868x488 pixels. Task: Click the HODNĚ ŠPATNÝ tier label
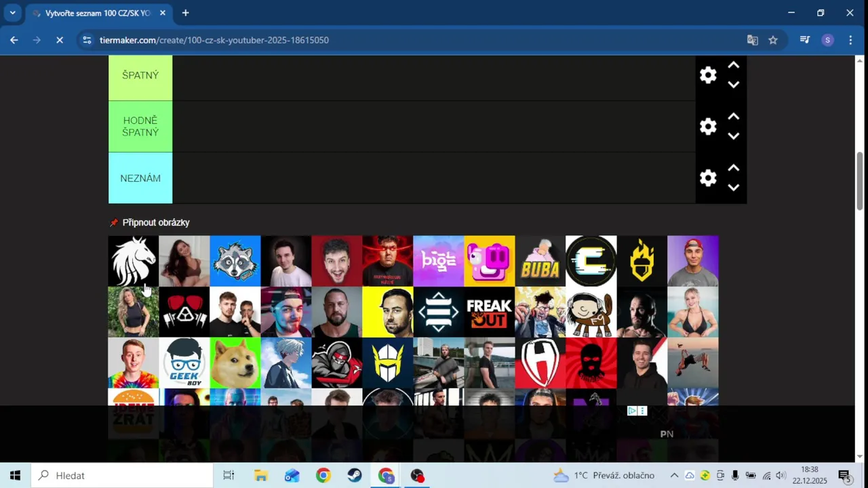tap(140, 127)
